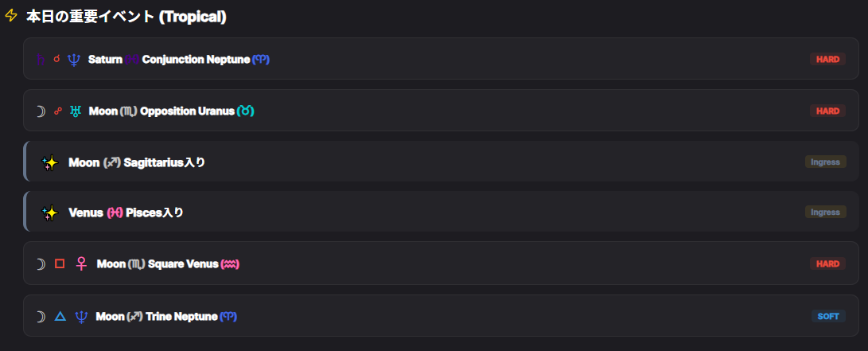Click the HARD badge on Saturn Conjunction Neptune
The image size is (868, 351).
[827, 59]
